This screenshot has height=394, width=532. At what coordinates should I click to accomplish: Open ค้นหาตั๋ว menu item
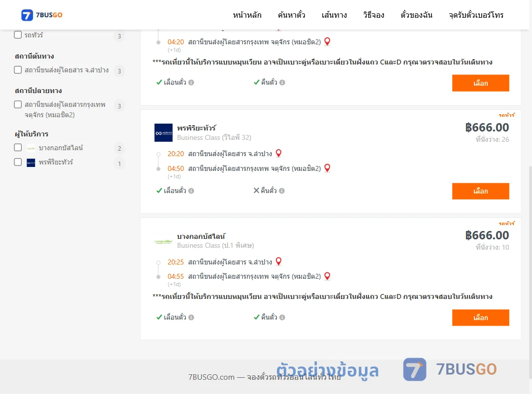point(292,15)
